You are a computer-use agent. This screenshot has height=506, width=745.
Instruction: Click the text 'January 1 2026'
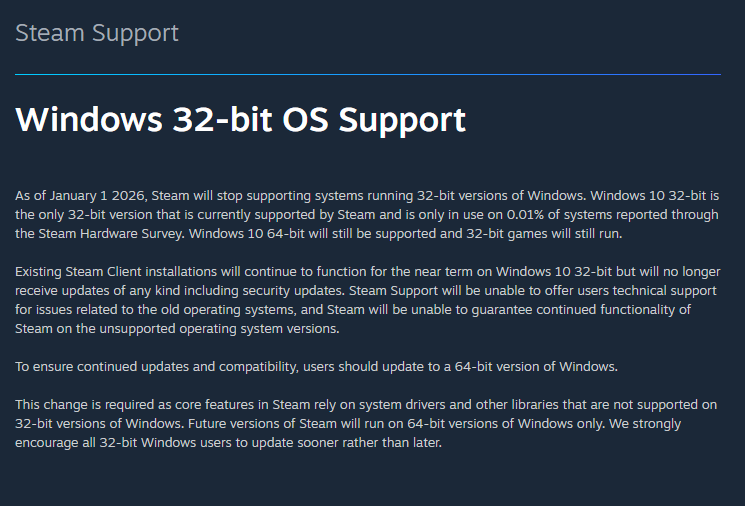tap(97, 196)
